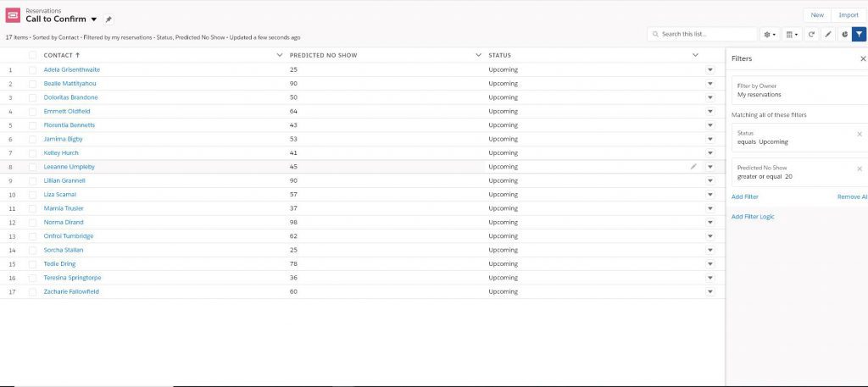Pin the Call to Confirm list view
The width and height of the screenshot is (868, 387).
108,19
